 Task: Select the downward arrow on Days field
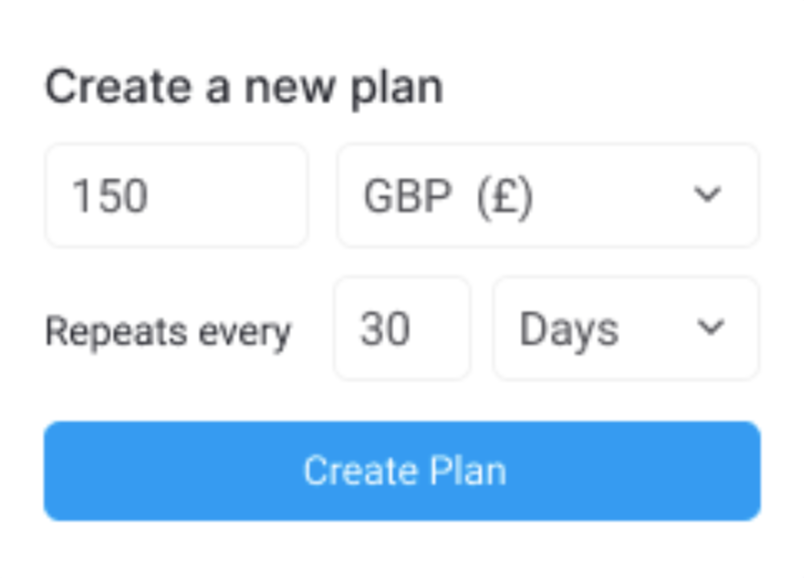tap(711, 328)
